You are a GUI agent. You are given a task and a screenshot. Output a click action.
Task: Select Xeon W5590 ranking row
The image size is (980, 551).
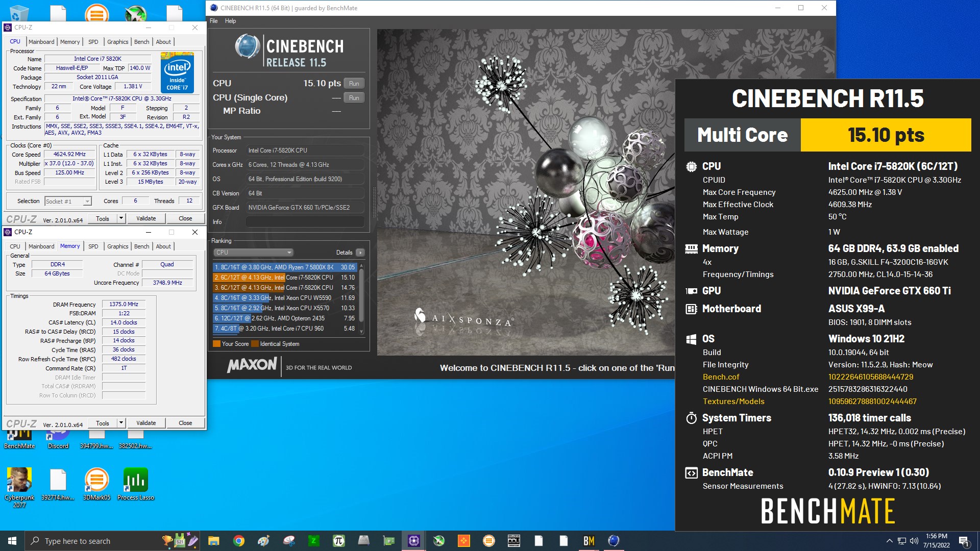[x=285, y=298]
